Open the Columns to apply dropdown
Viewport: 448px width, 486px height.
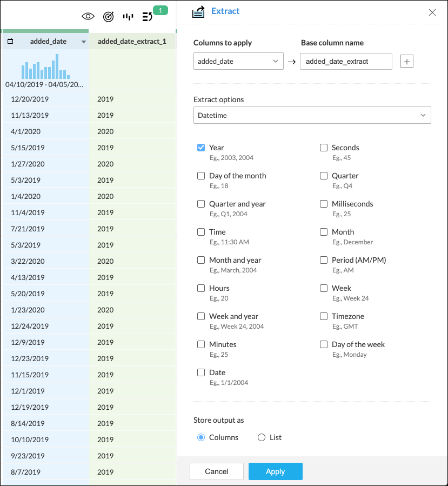pos(238,61)
